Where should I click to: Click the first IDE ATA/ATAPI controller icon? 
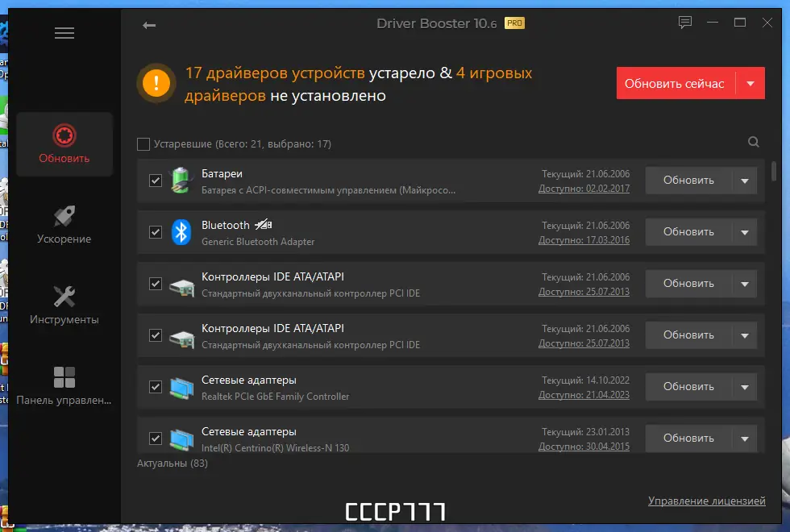point(182,288)
